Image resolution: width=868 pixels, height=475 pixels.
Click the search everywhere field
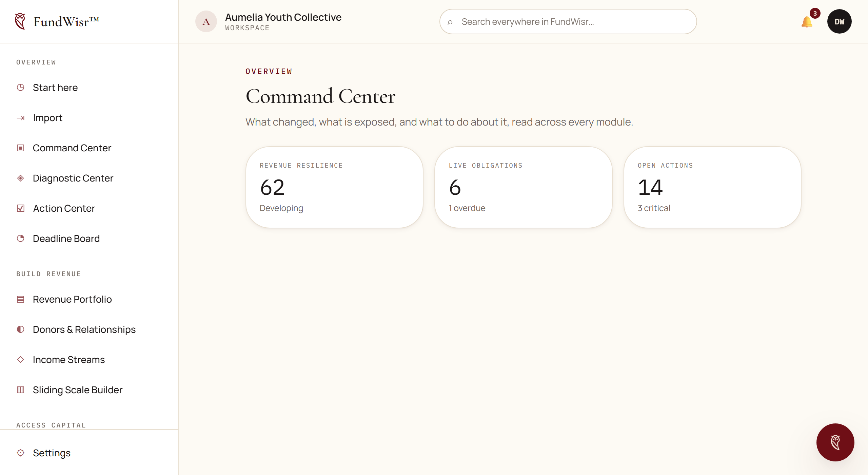tap(568, 21)
